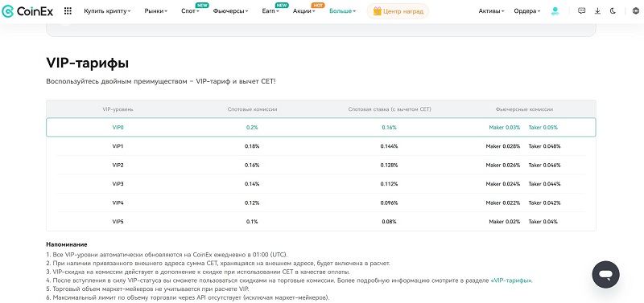Expand the Активы dropdown
The width and height of the screenshot is (644, 303).
coord(491,11)
